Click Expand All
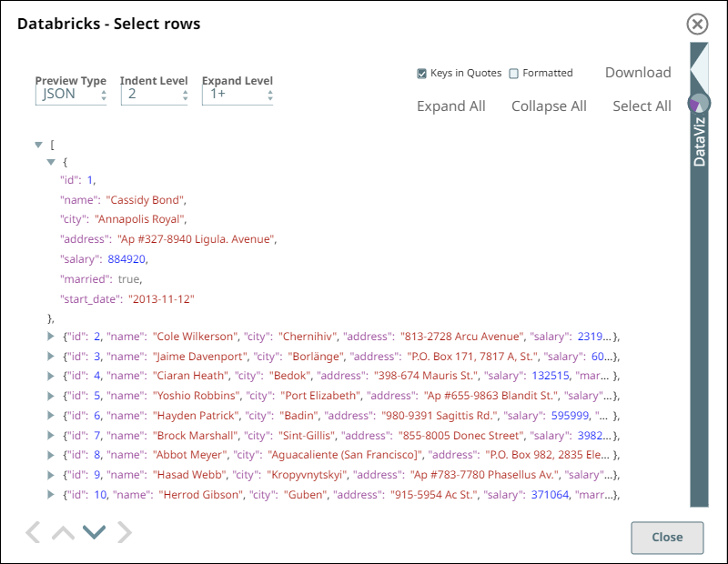728x564 pixels. (450, 106)
